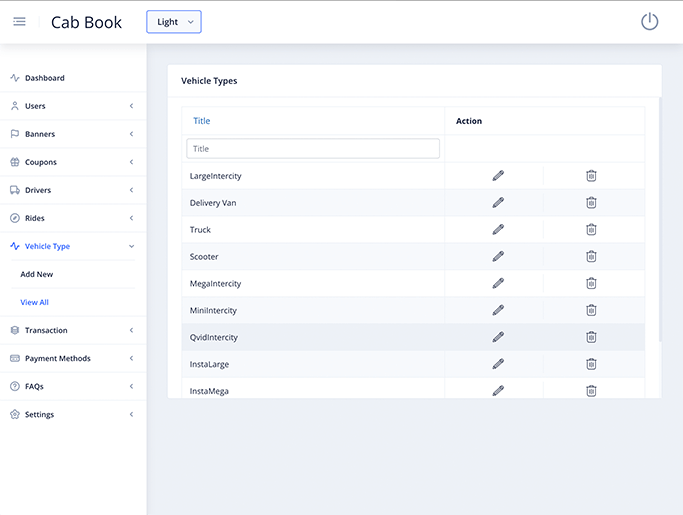
Task: Click the Title filter input field
Action: [313, 149]
